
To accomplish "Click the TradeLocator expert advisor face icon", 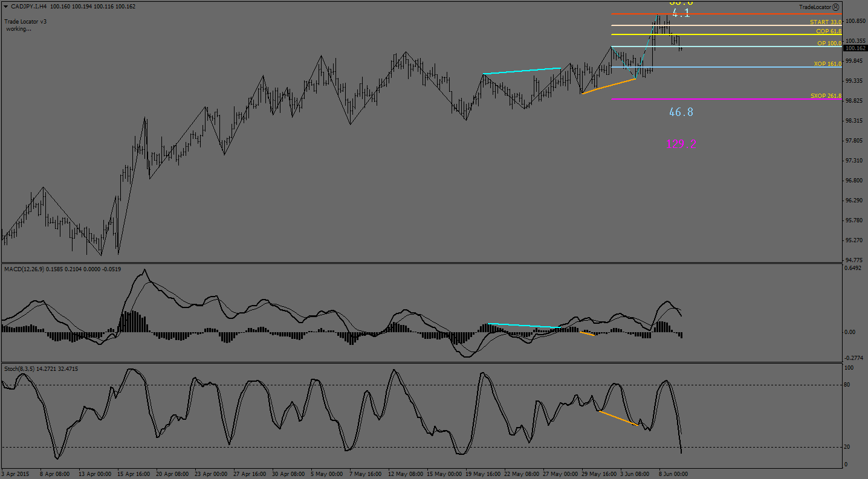I will [x=835, y=7].
